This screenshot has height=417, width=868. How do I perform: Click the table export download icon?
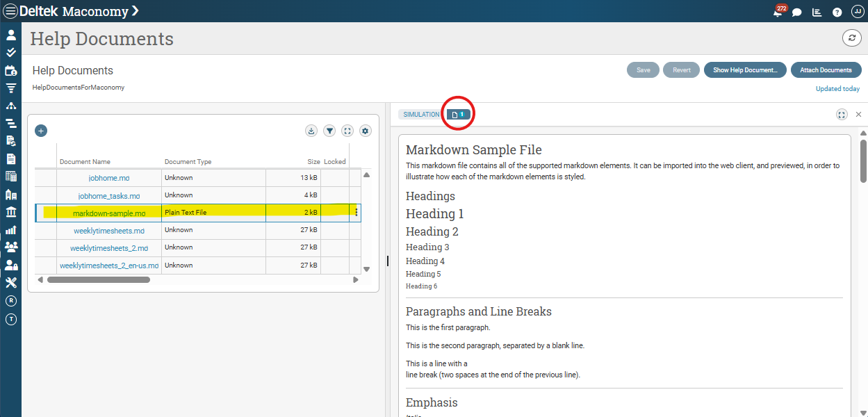311,131
